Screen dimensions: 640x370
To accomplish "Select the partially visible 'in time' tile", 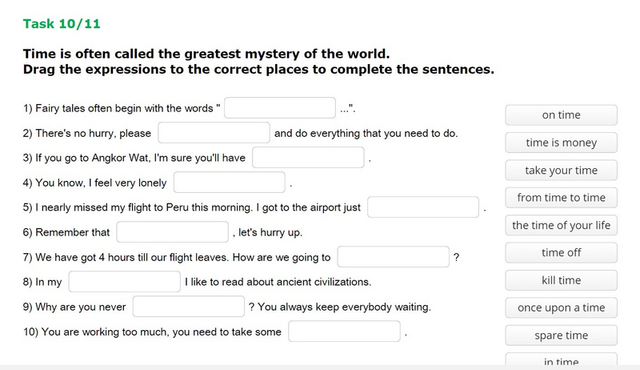I will click(561, 359).
